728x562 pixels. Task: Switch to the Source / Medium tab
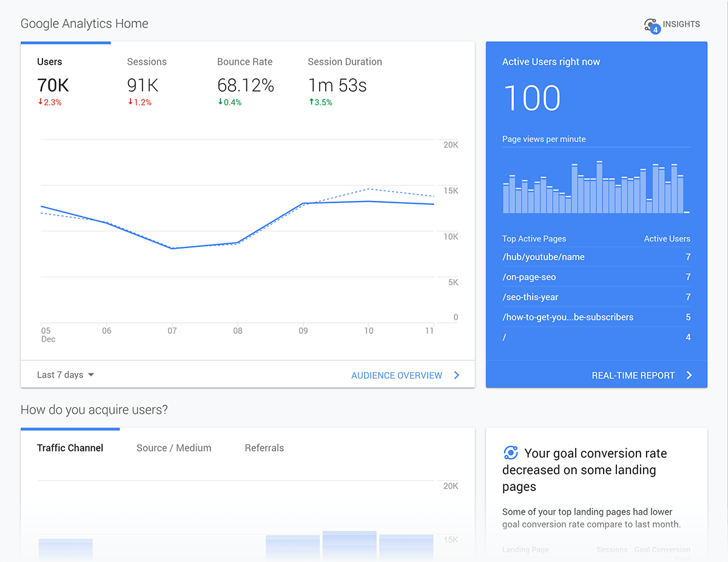click(174, 447)
